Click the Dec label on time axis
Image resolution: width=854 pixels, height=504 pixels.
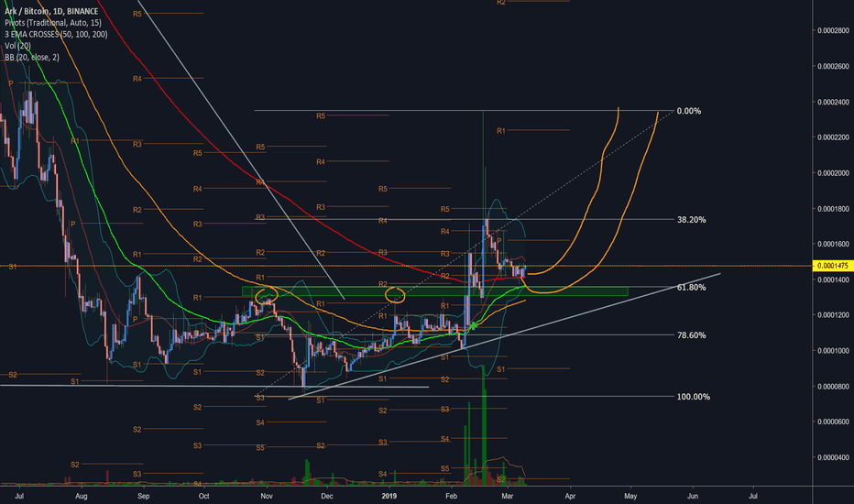[327, 496]
